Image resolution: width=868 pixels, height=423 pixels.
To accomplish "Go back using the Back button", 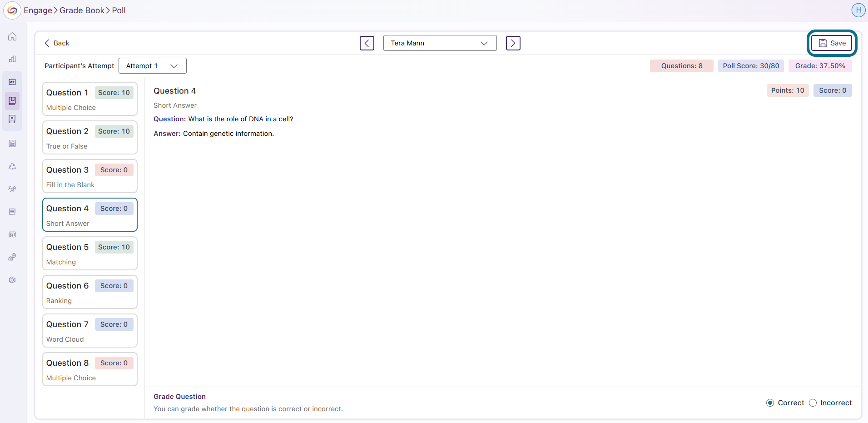I will coord(57,43).
